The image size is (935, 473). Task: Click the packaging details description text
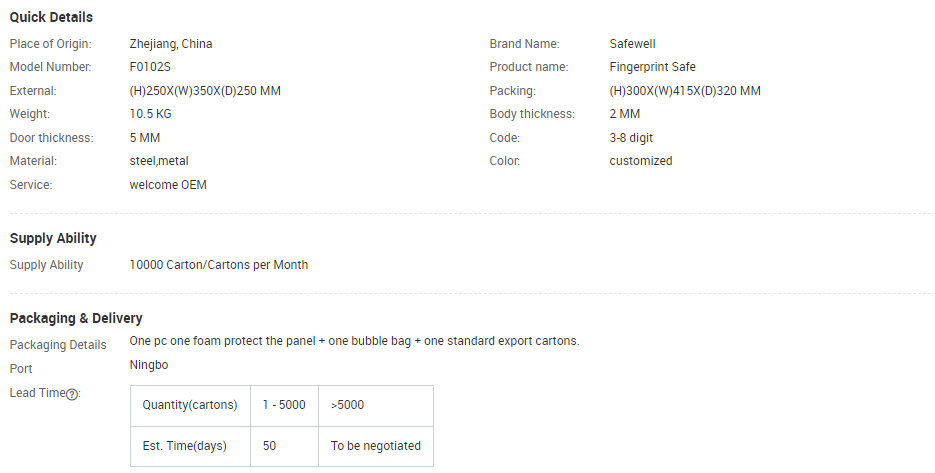tap(354, 341)
